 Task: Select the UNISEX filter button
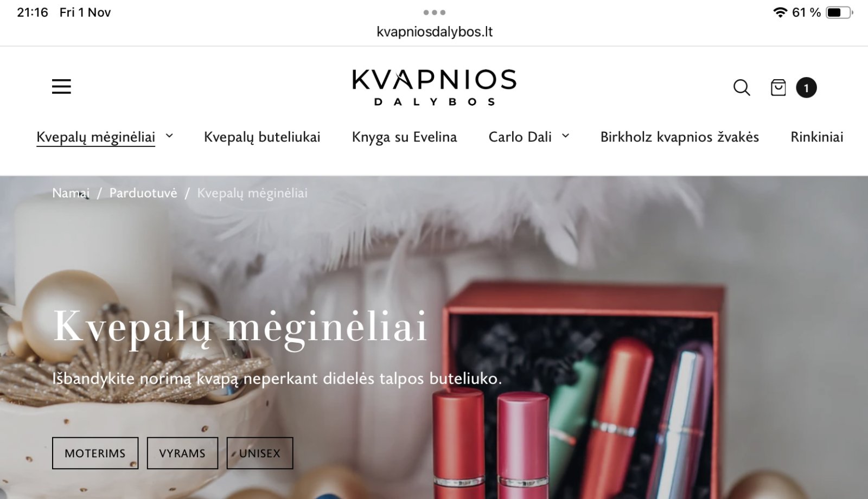click(260, 453)
